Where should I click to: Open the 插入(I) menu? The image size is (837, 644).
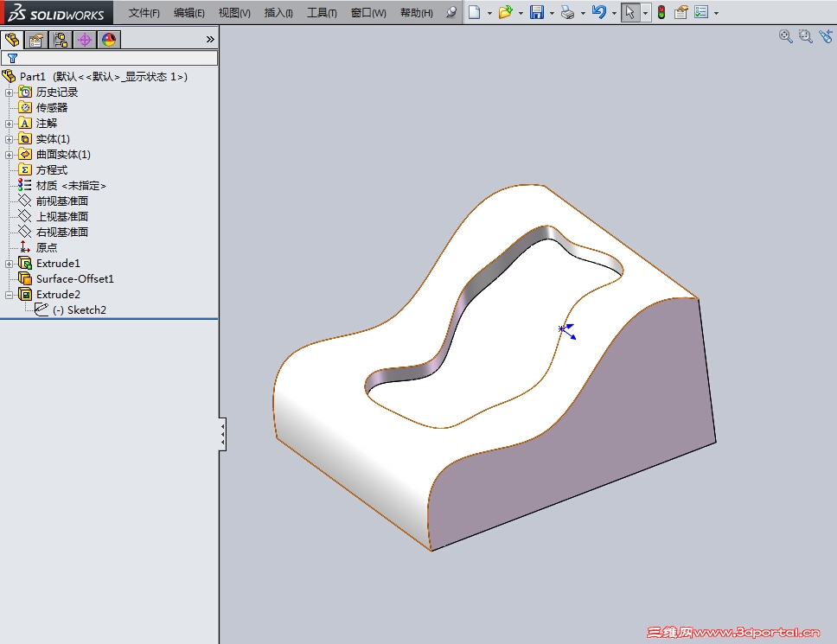pyautogui.click(x=278, y=13)
